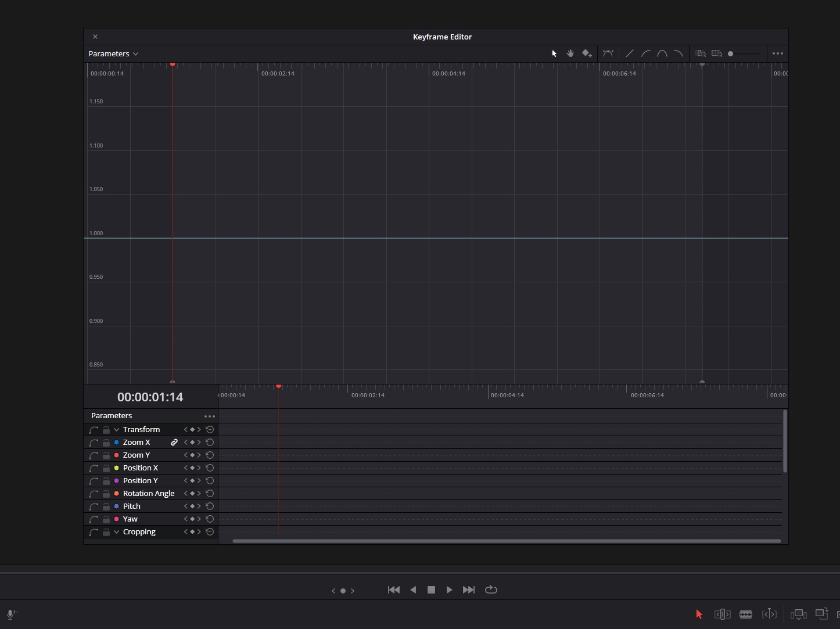The image size is (840, 629).
Task: Click the zoom to fit all icon
Action: [716, 53]
